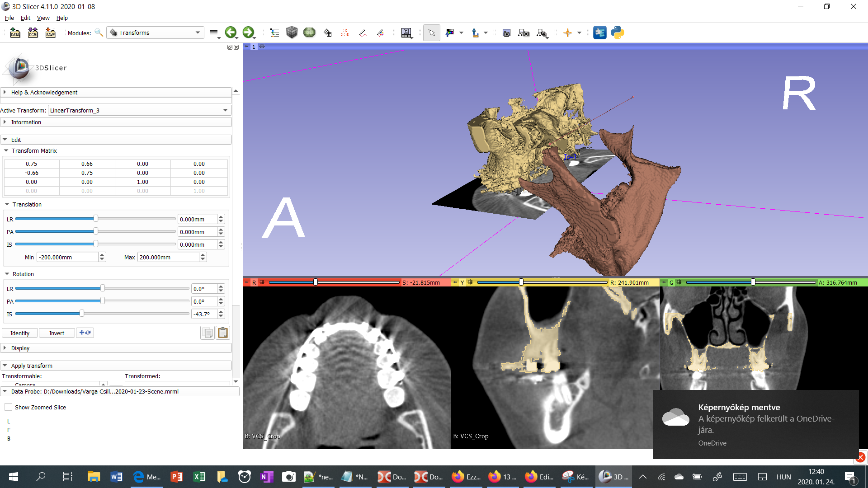Toggle visibility of the red slice view
This screenshot has height=488, width=868.
pyautogui.click(x=262, y=282)
